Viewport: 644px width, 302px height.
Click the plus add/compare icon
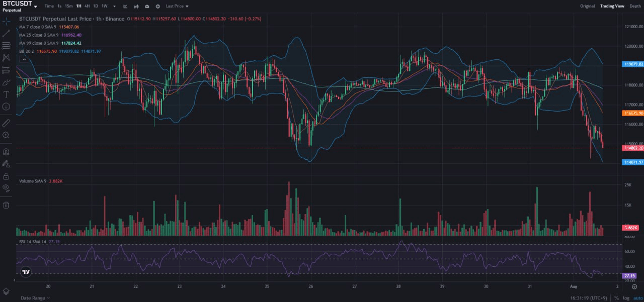157,6
